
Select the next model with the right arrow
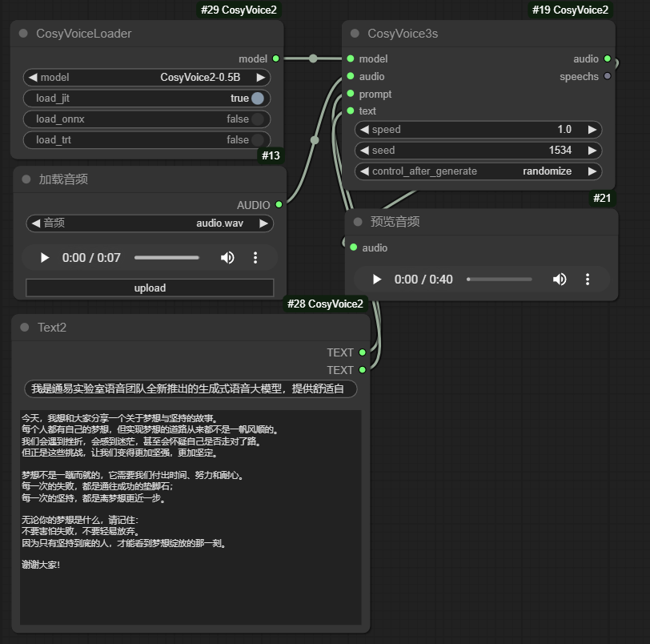tap(261, 78)
